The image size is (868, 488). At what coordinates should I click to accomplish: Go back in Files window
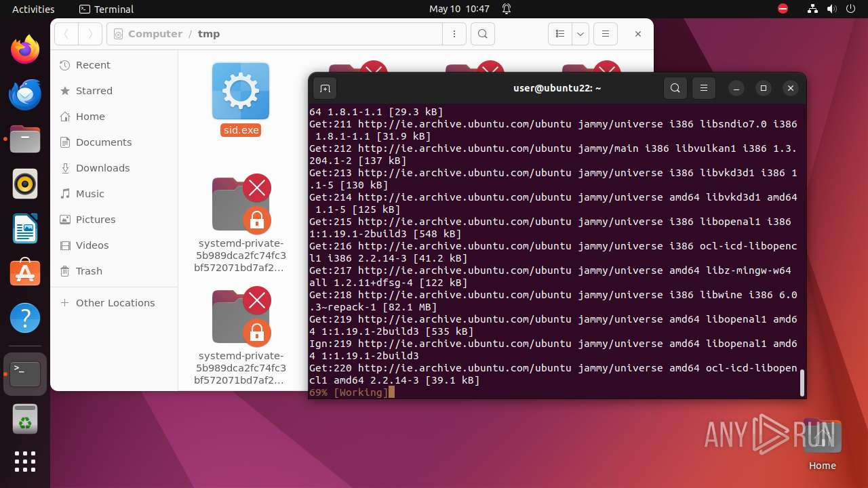[x=66, y=34]
